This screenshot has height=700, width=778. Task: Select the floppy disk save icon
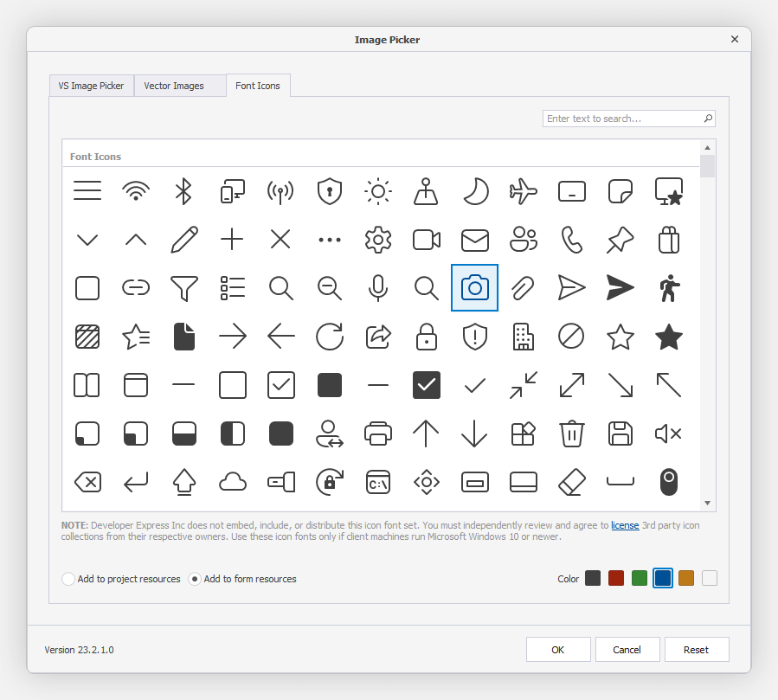[620, 433]
